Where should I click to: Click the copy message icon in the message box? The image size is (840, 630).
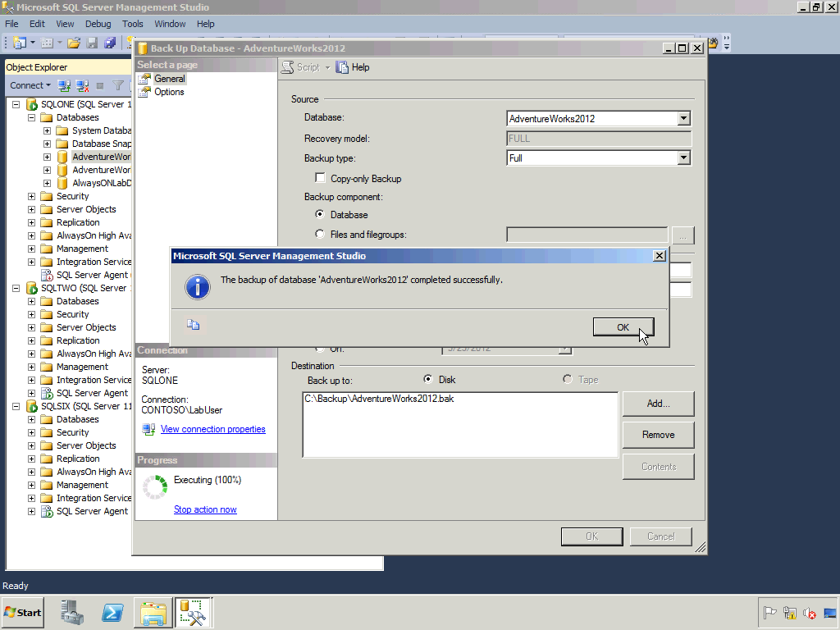[x=194, y=325]
